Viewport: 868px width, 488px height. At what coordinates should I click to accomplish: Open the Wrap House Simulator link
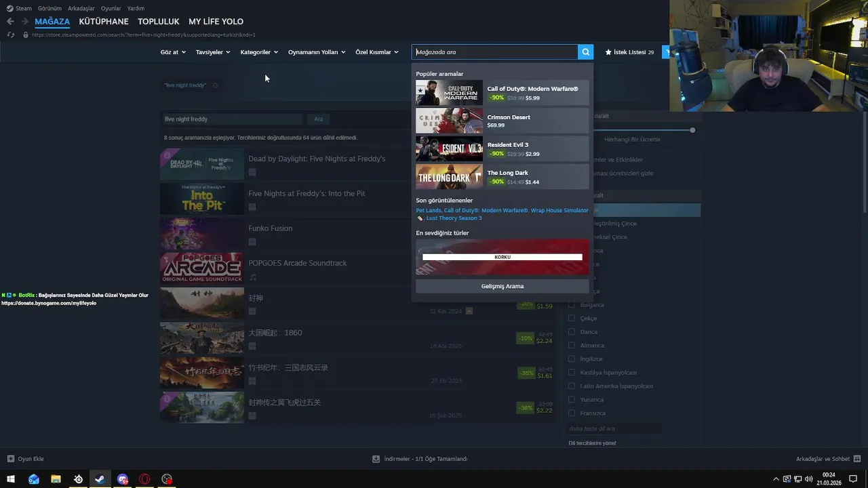[x=559, y=210]
